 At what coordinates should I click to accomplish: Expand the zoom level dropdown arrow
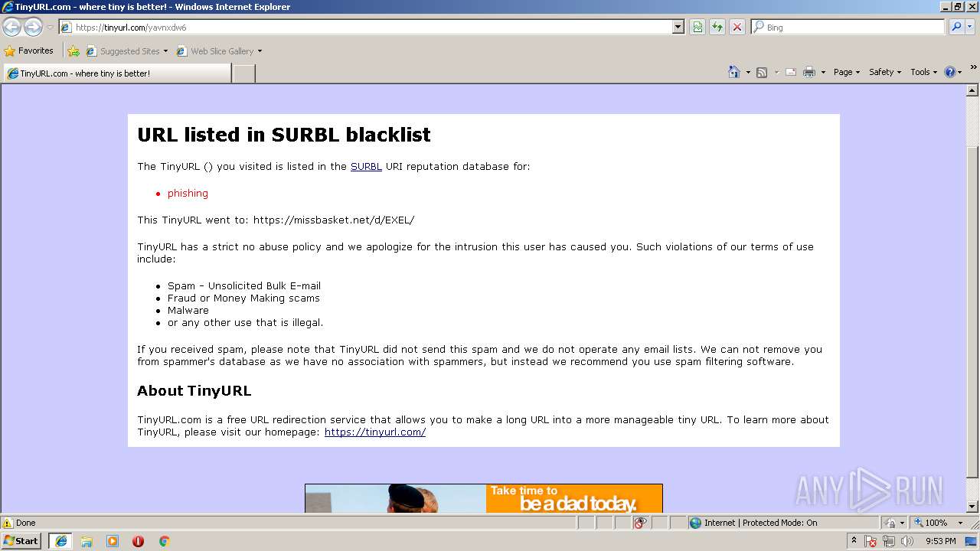click(x=960, y=523)
